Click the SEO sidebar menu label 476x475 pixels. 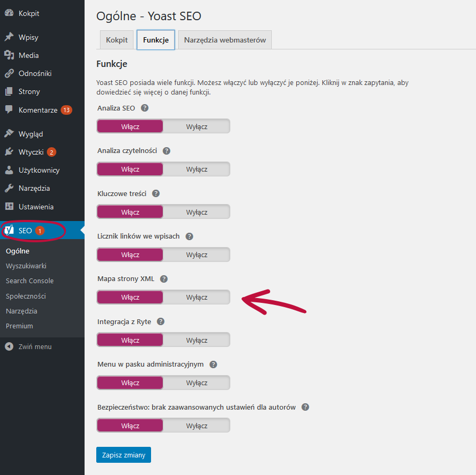25,231
